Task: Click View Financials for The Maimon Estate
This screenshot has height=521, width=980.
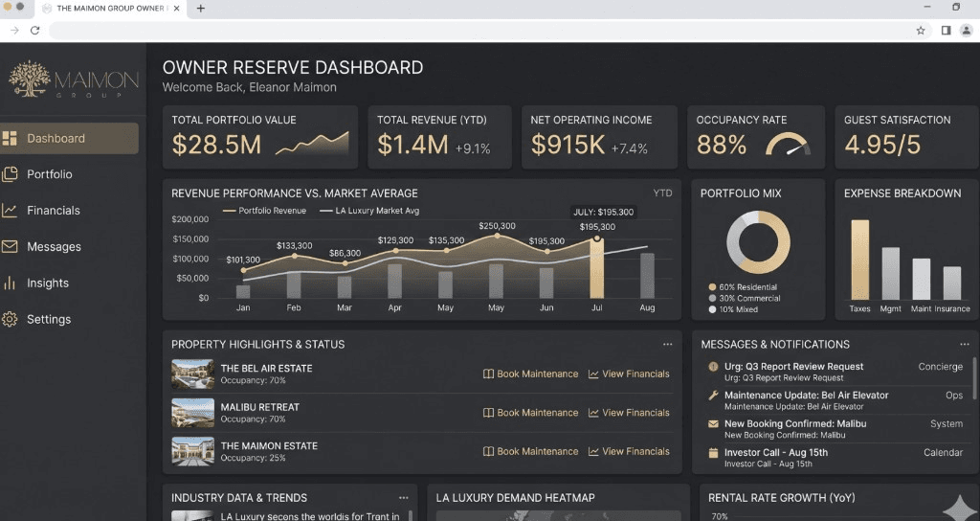Action: 629,452
